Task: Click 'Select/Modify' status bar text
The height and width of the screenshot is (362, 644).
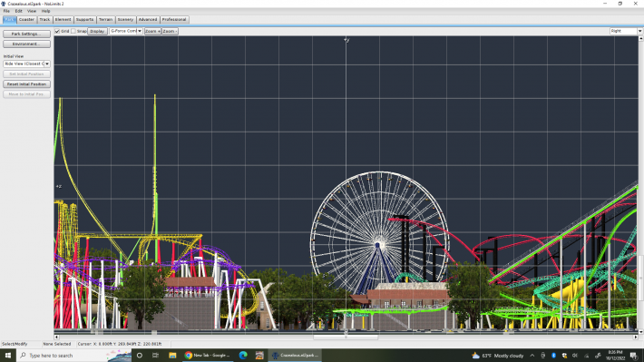Action: (15, 344)
